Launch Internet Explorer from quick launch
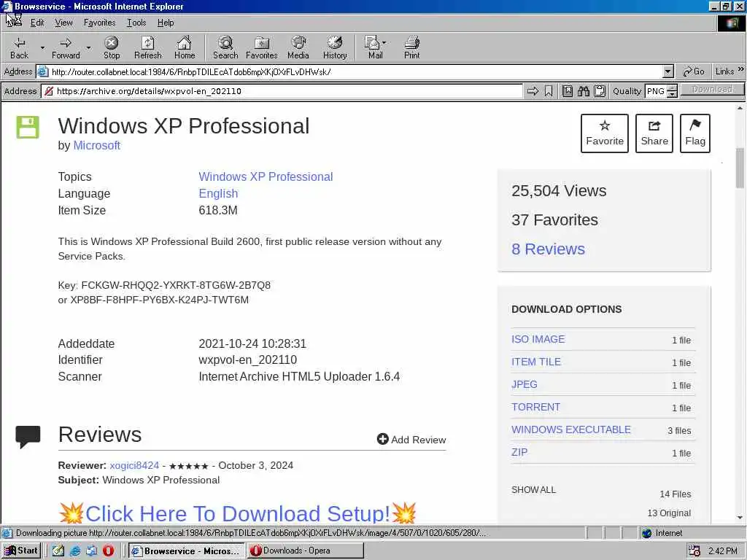 point(75,551)
